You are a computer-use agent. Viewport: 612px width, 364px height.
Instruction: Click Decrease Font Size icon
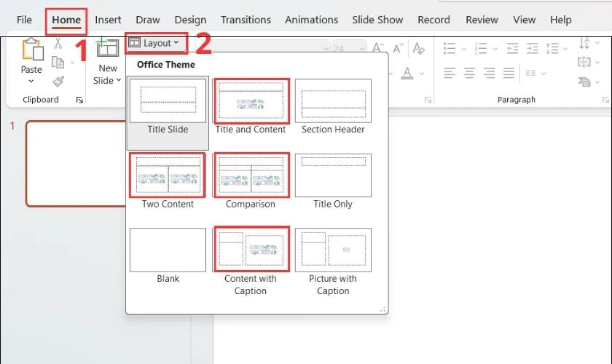398,48
